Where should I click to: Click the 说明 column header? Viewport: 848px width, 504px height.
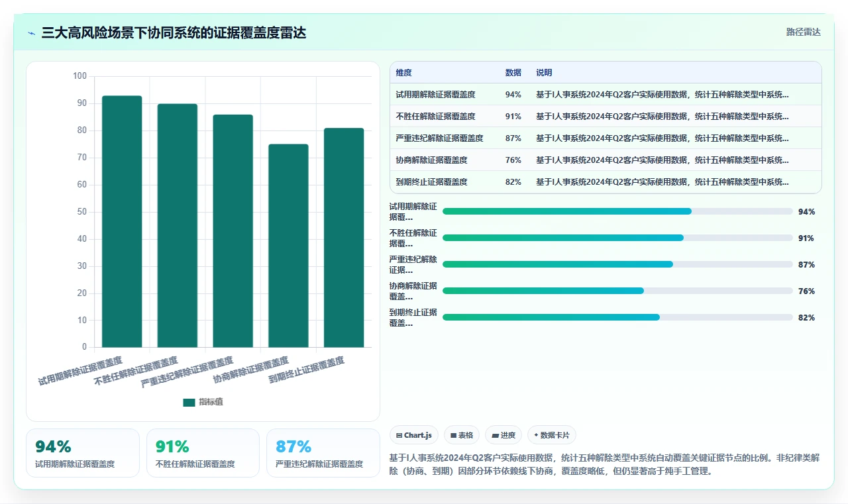coord(544,73)
